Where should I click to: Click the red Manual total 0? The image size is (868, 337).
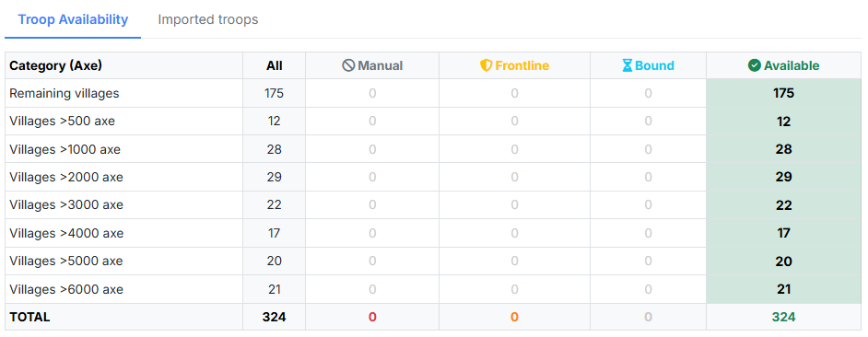372,317
